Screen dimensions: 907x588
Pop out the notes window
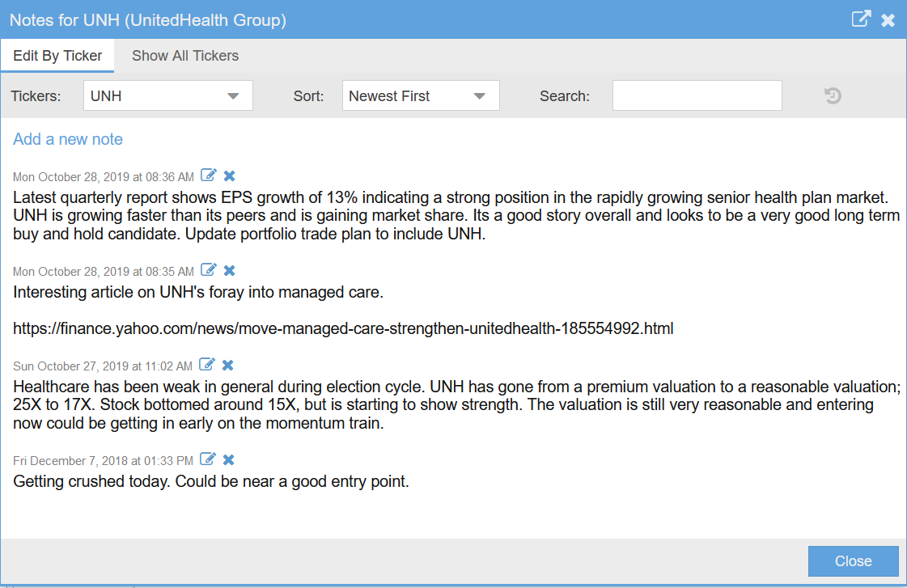pyautogui.click(x=861, y=19)
